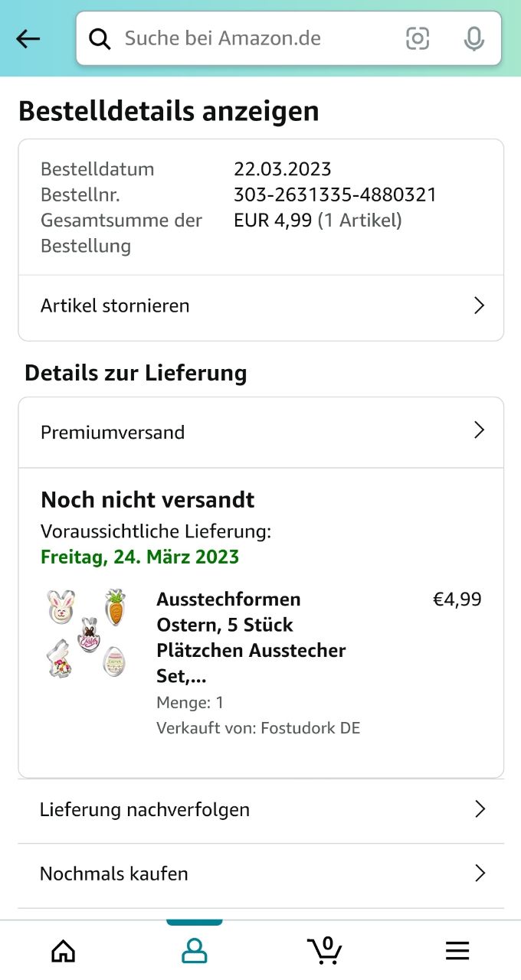Tap the microphone voice search icon
This screenshot has width=521, height=980.
coord(474,38)
